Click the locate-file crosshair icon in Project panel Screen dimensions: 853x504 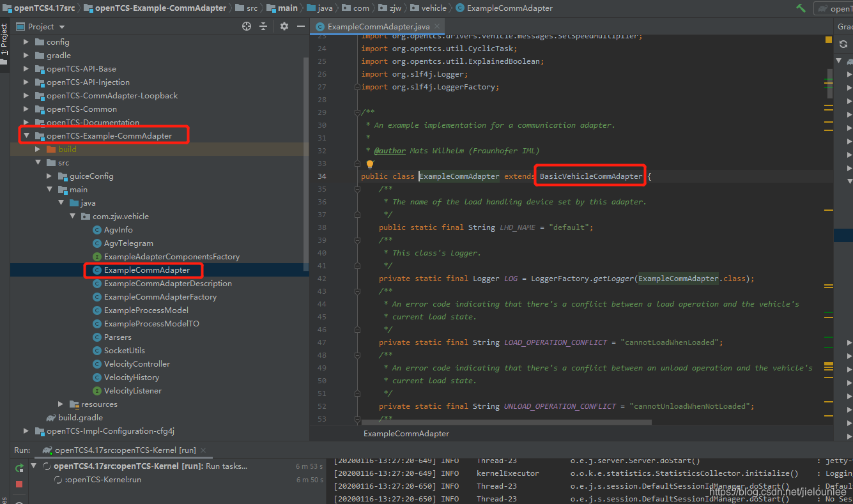pos(247,26)
